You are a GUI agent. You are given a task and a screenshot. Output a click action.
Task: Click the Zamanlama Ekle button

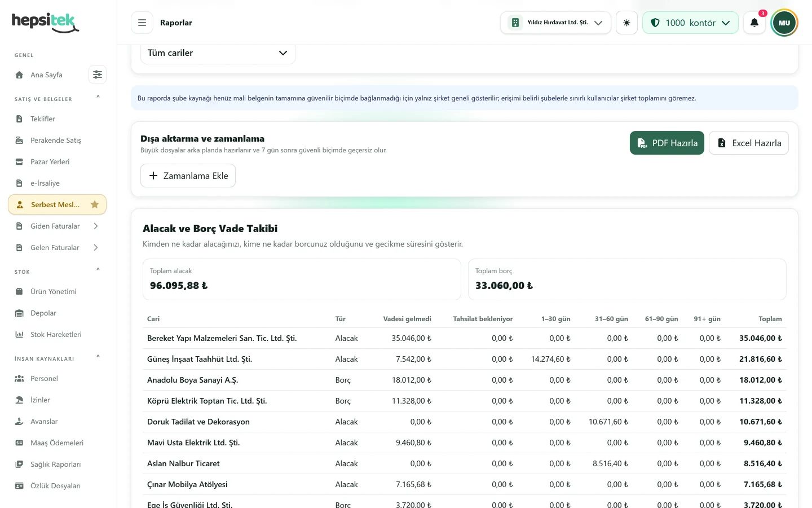click(x=188, y=176)
